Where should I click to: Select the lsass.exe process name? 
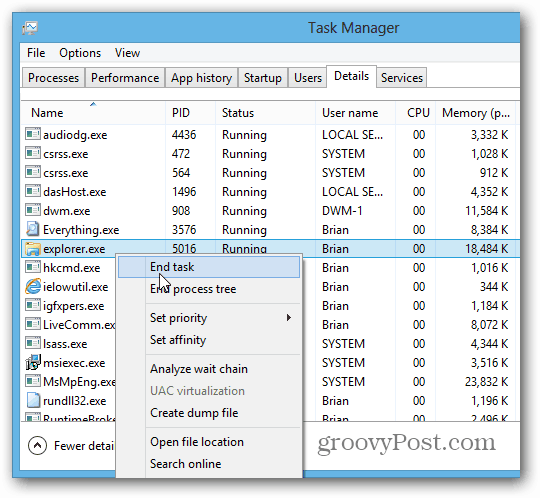tap(65, 344)
